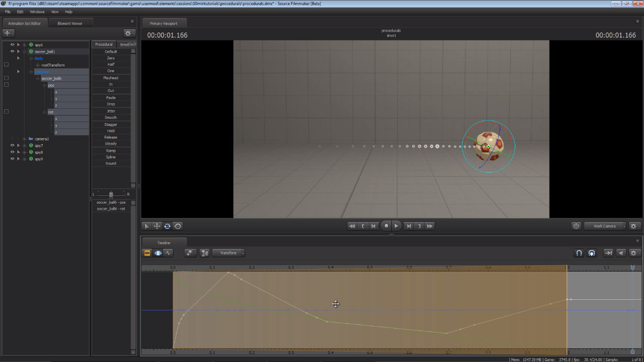Step forward one frame

click(x=409, y=226)
